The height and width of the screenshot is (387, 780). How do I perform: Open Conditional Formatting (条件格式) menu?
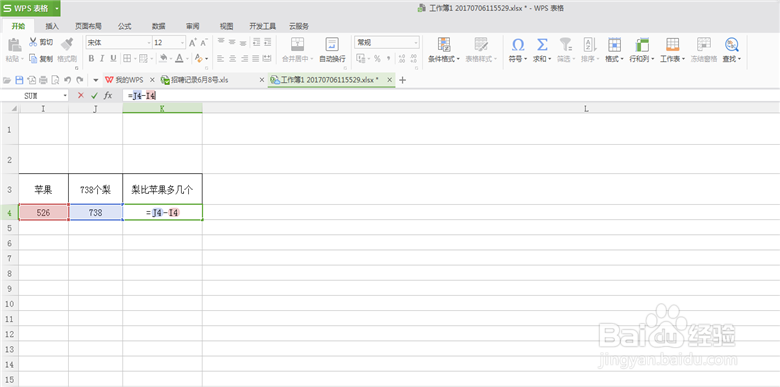click(x=444, y=50)
